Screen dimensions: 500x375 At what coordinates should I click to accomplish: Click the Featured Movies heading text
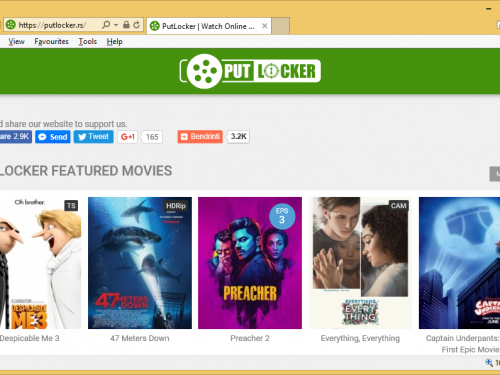pyautogui.click(x=86, y=171)
